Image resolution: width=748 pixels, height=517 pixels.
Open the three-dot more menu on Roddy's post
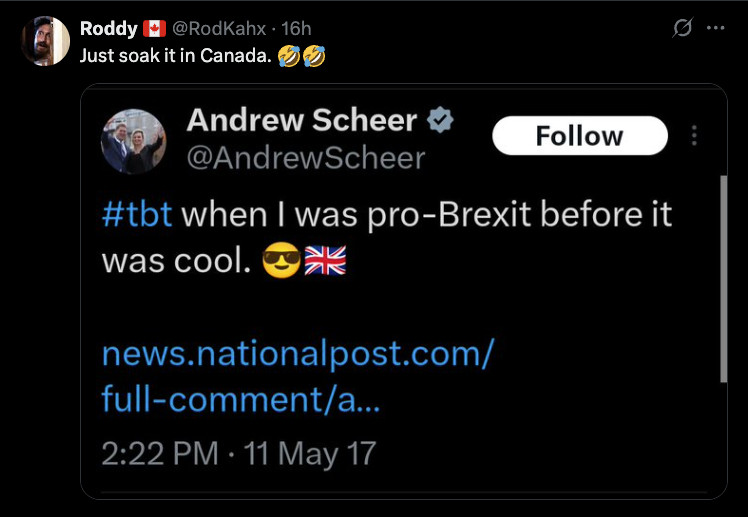tap(716, 28)
